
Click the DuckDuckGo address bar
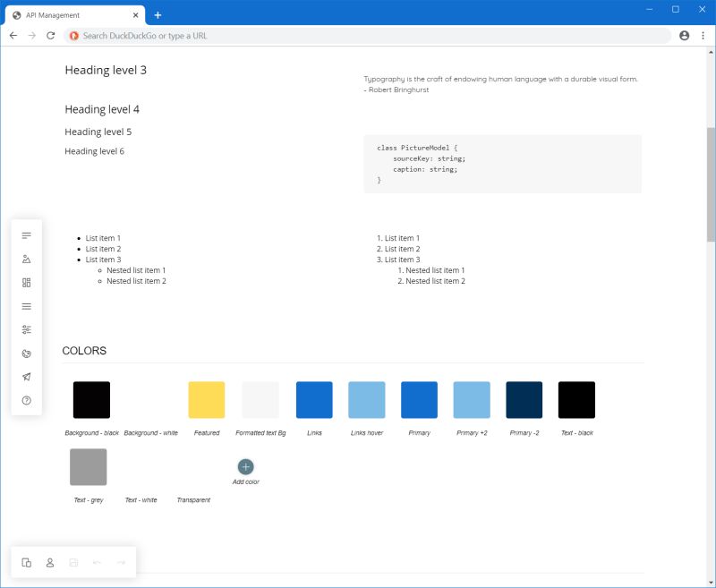pos(358,36)
